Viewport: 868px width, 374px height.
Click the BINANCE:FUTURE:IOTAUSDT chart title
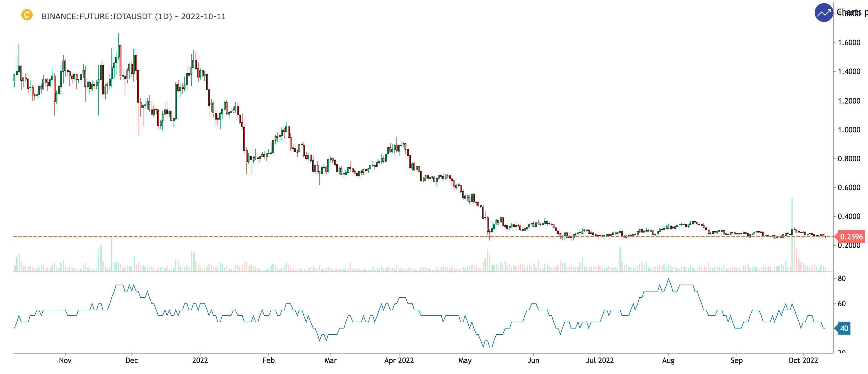tap(133, 17)
